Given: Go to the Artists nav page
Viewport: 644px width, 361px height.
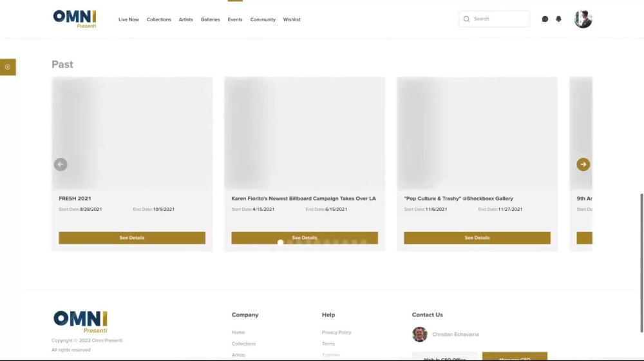Looking at the screenshot, I should coord(185,19).
